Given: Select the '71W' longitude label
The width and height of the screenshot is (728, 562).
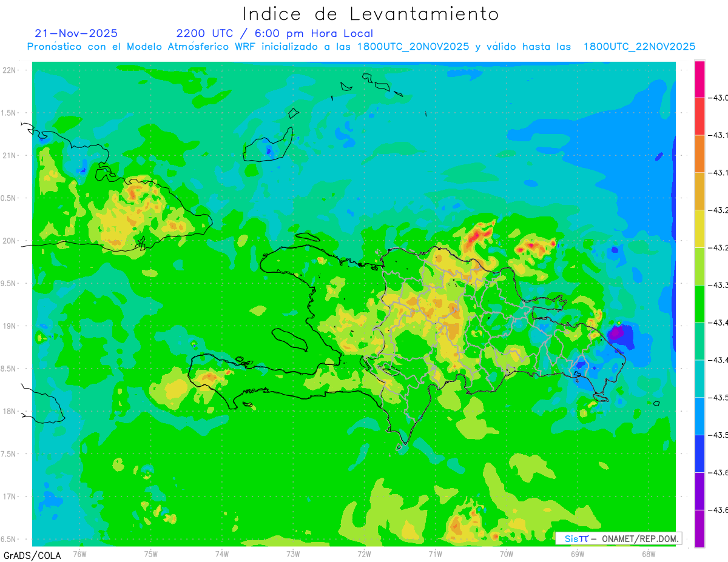Looking at the screenshot, I should [435, 554].
